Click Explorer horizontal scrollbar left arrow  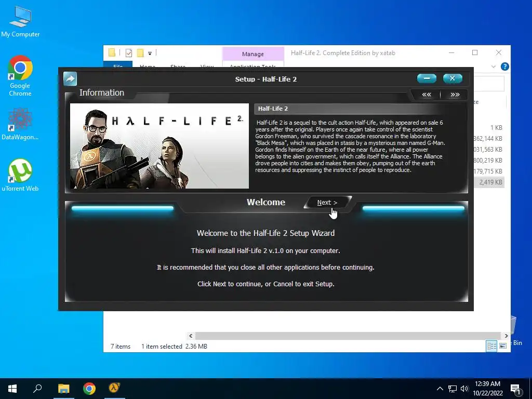tap(191, 336)
